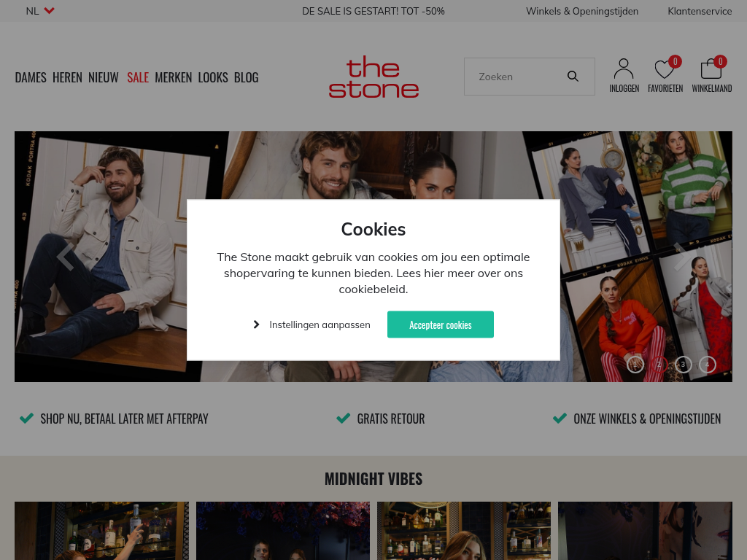
Task: Click the next slide arrow on banner
Action: tap(681, 257)
